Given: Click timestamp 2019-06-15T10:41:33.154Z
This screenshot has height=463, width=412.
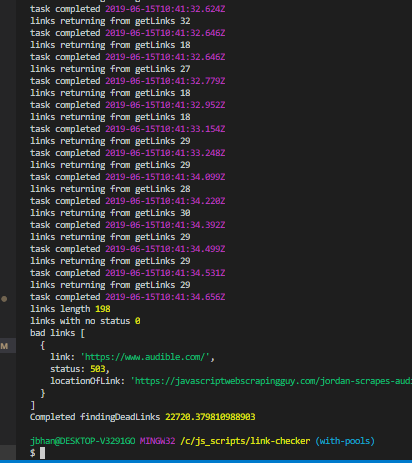Looking at the screenshot, I should point(165,129).
